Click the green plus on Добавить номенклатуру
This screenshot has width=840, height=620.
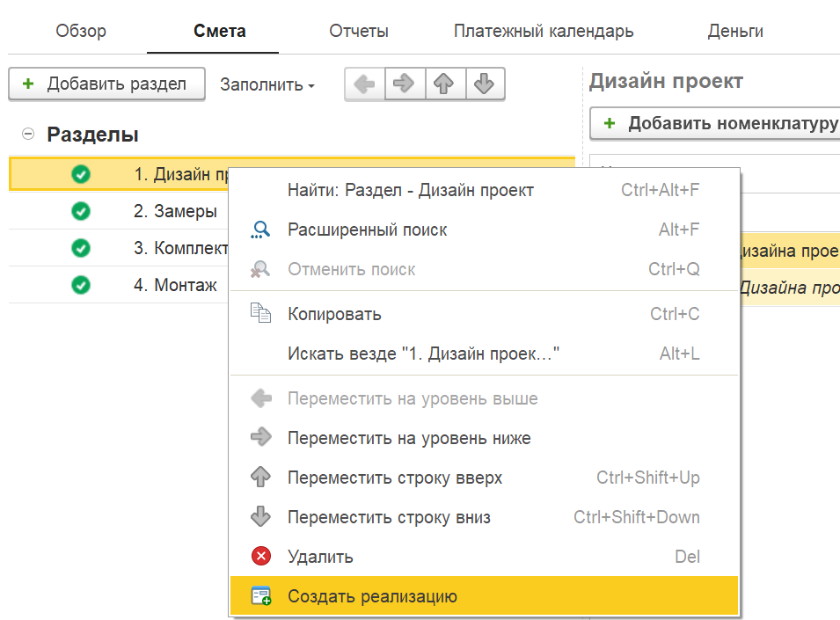(609, 124)
